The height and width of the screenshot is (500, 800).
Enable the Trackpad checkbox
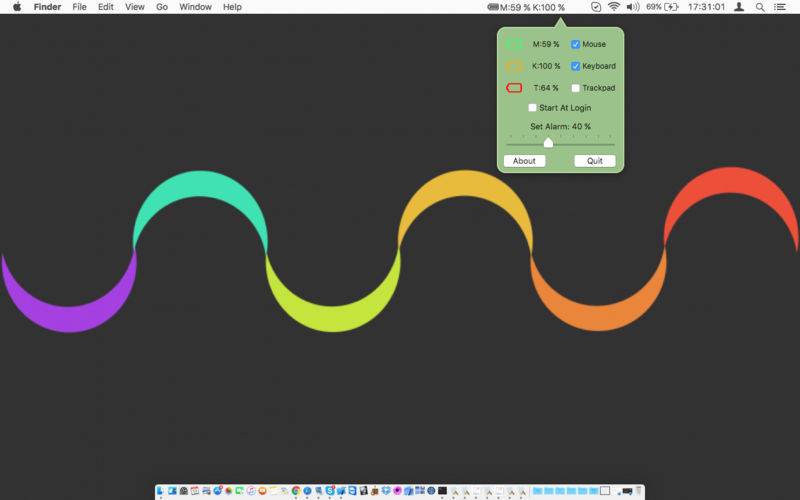click(576, 88)
